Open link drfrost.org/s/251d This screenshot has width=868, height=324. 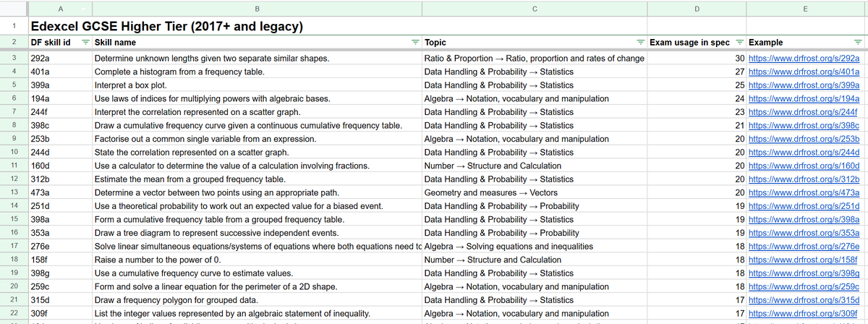tap(803, 206)
